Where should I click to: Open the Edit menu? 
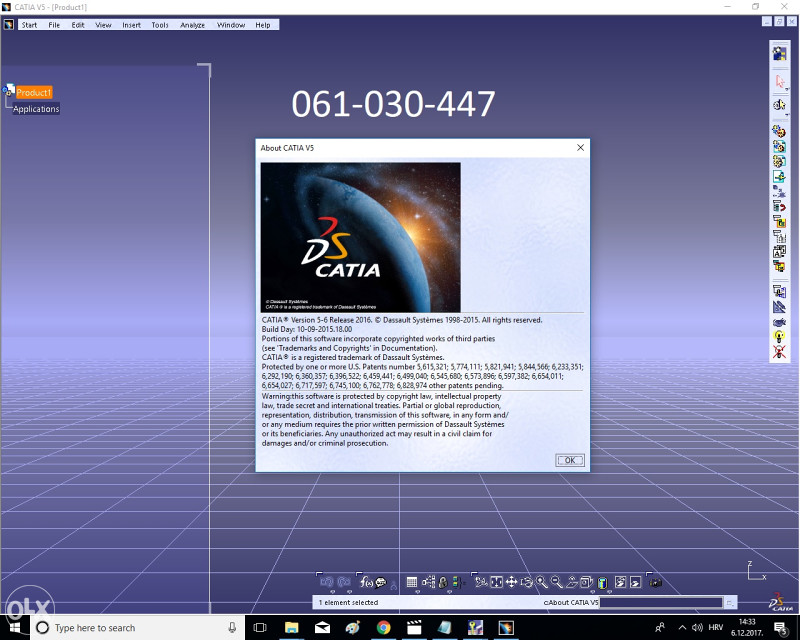click(x=78, y=25)
